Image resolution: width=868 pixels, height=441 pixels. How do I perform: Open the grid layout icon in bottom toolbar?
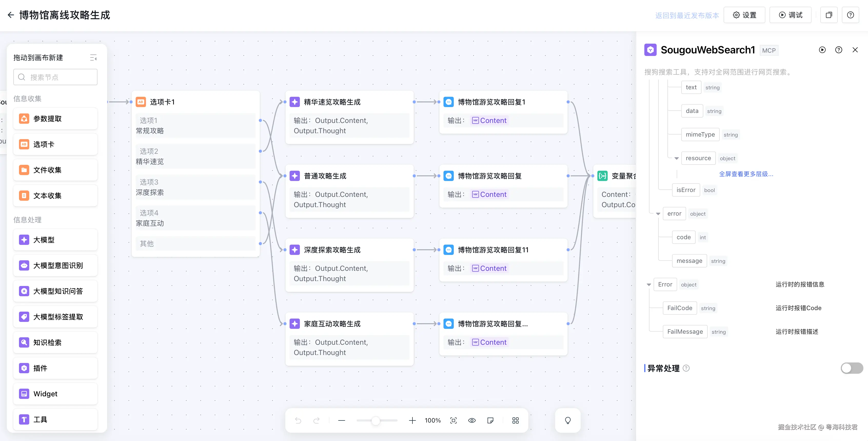pos(515,420)
